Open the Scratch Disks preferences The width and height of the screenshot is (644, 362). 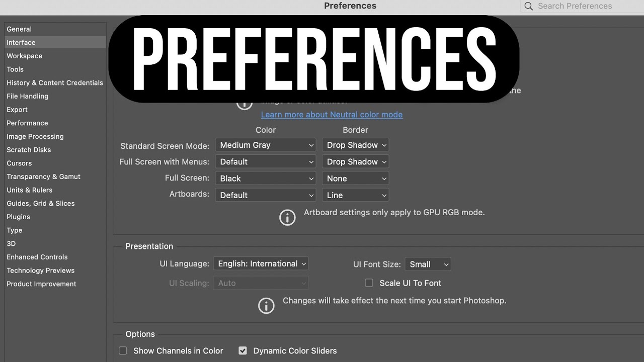click(x=29, y=150)
